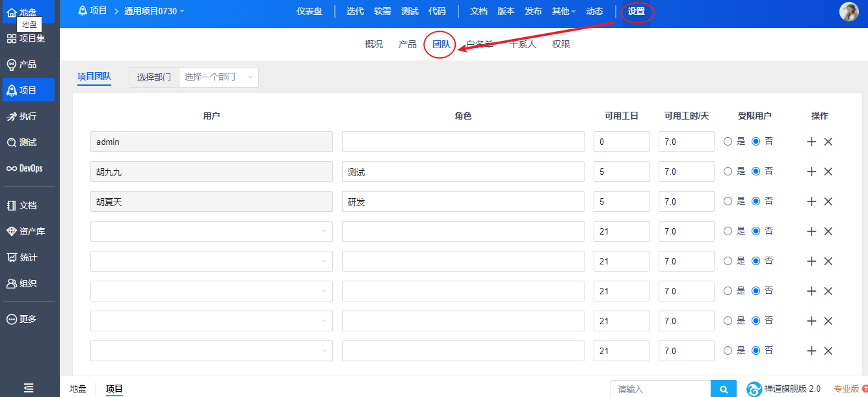This screenshot has height=397, width=868.
Task: Open the 仪表盘 menu item
Action: click(x=309, y=11)
